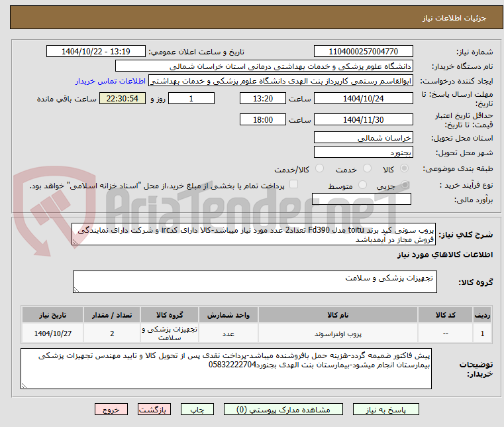Click the ردیف column header
The height and width of the screenshot is (427, 504).
pyautogui.click(x=482, y=315)
